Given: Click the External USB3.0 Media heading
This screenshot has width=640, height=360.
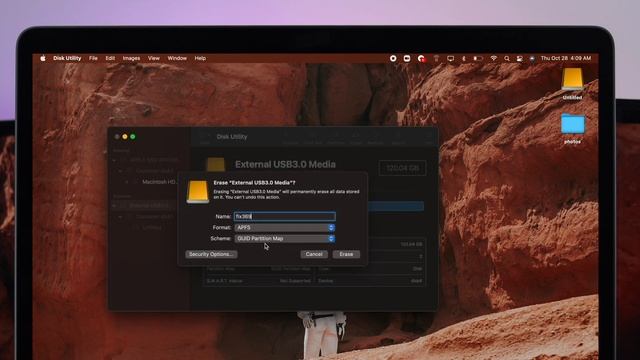Looking at the screenshot, I should pos(285,164).
